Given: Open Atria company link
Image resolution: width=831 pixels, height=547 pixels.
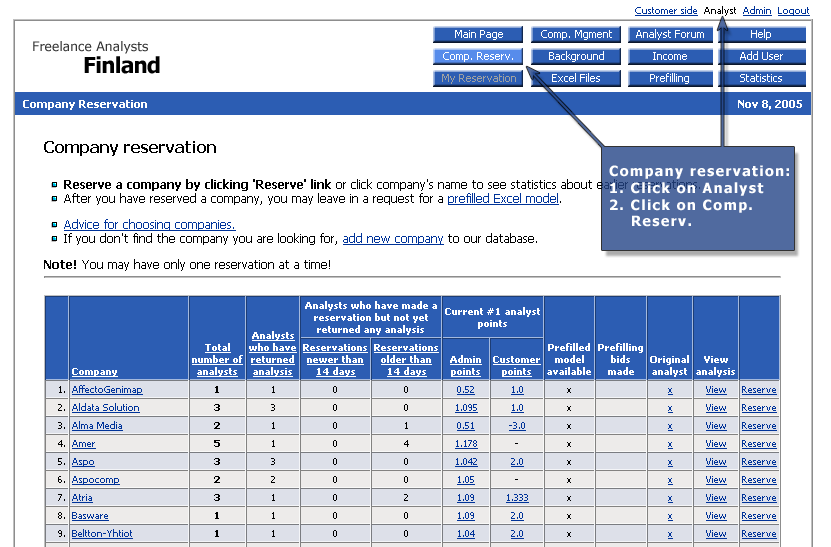Looking at the screenshot, I should (82, 498).
